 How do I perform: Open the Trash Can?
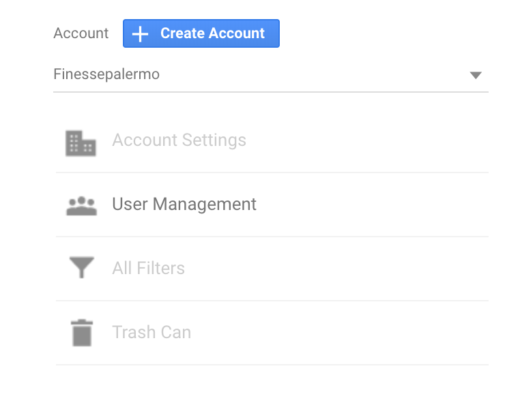[x=272, y=333]
